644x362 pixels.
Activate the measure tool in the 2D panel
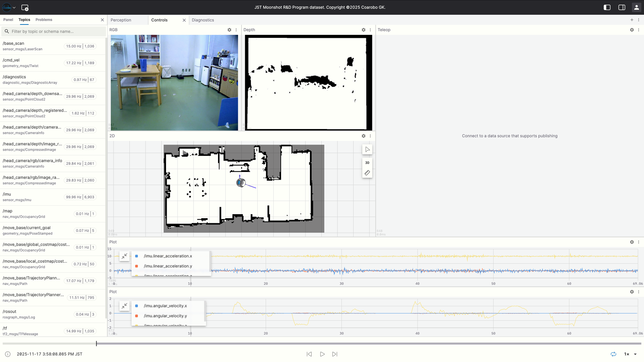[x=367, y=173]
